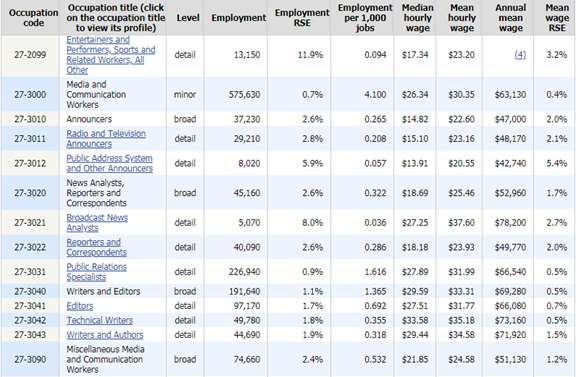Click mean wage RSE value 5.4%
Screen dimensions: 576x377
[x=557, y=164]
